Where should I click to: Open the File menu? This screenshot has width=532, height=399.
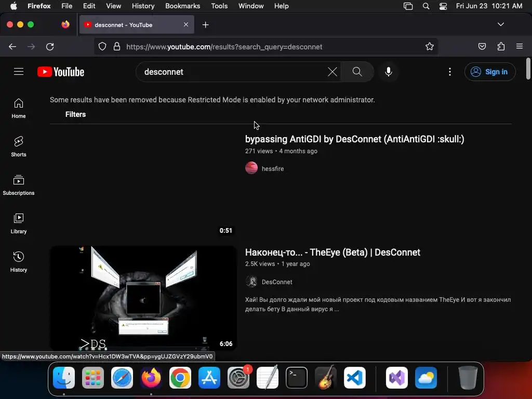66,6
